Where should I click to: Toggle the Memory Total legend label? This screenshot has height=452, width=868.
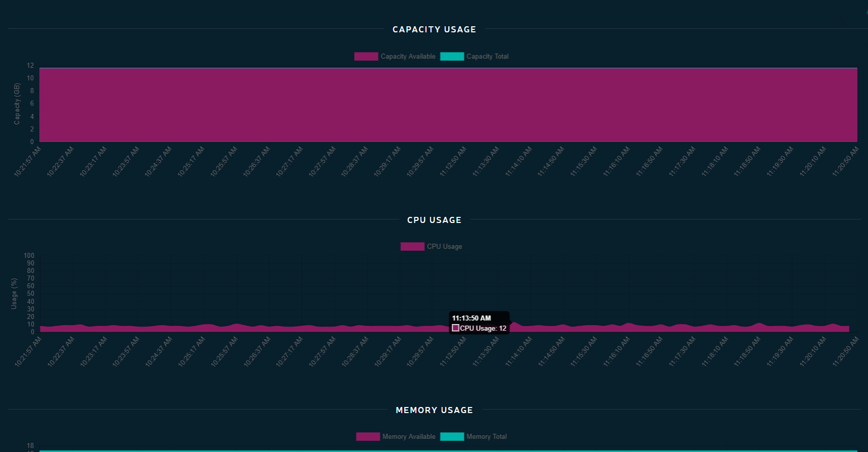(x=486, y=437)
